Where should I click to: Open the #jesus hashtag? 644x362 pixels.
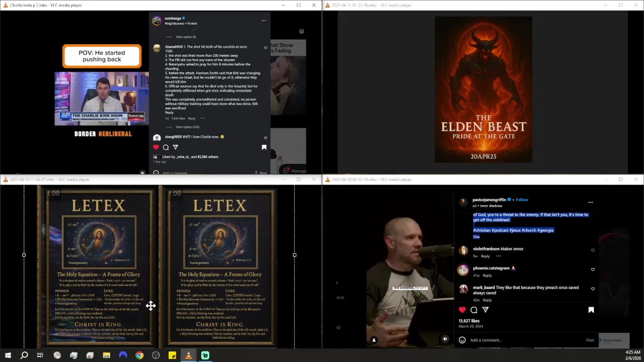(515, 230)
